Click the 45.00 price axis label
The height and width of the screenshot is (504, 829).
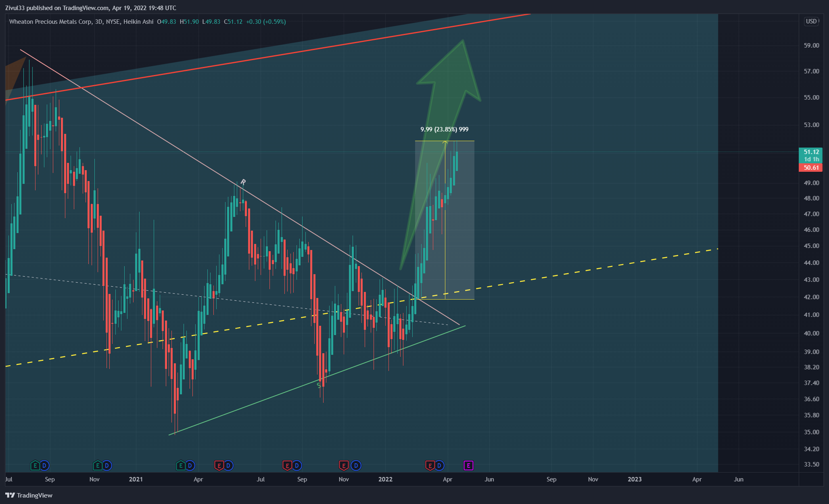click(811, 246)
